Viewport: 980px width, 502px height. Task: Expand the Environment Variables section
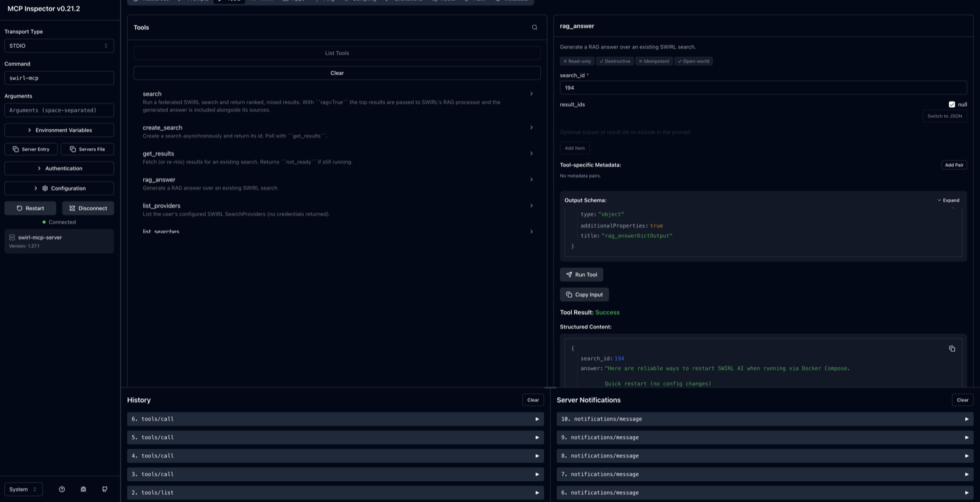tap(59, 130)
